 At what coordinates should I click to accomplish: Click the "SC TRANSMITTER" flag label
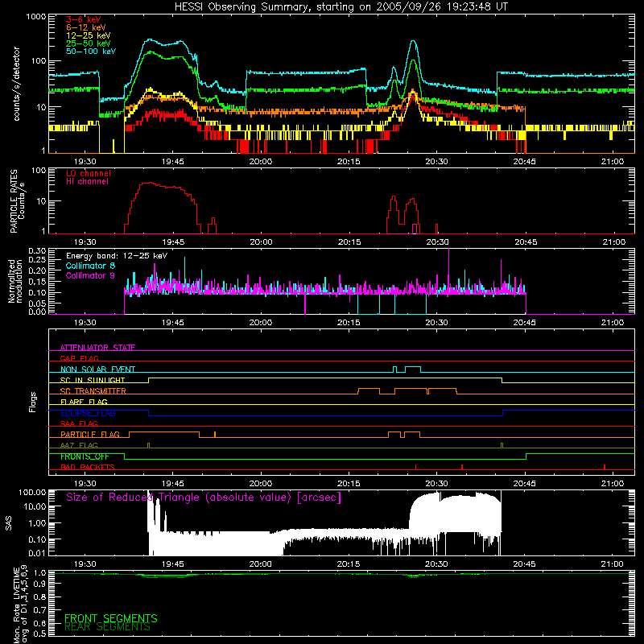(93, 391)
